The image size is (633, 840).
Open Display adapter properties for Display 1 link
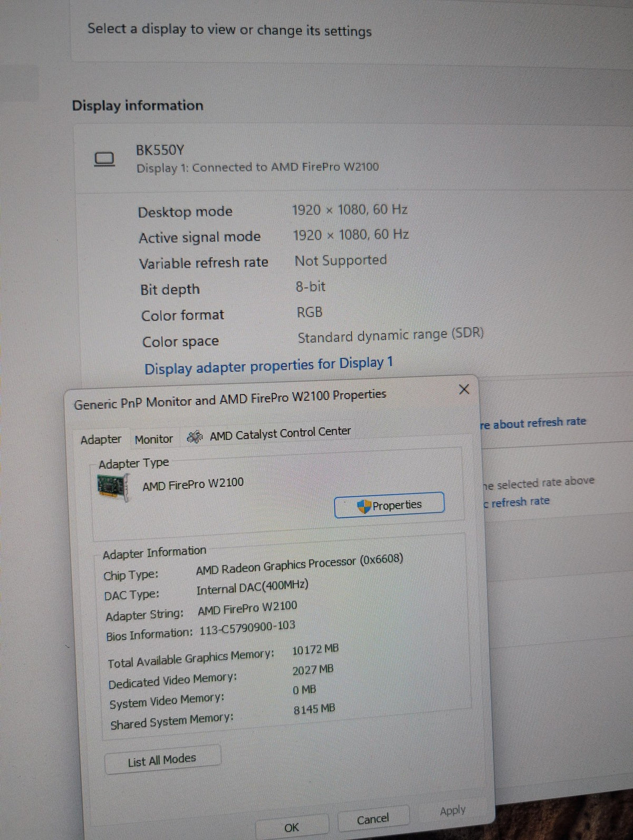pos(268,365)
